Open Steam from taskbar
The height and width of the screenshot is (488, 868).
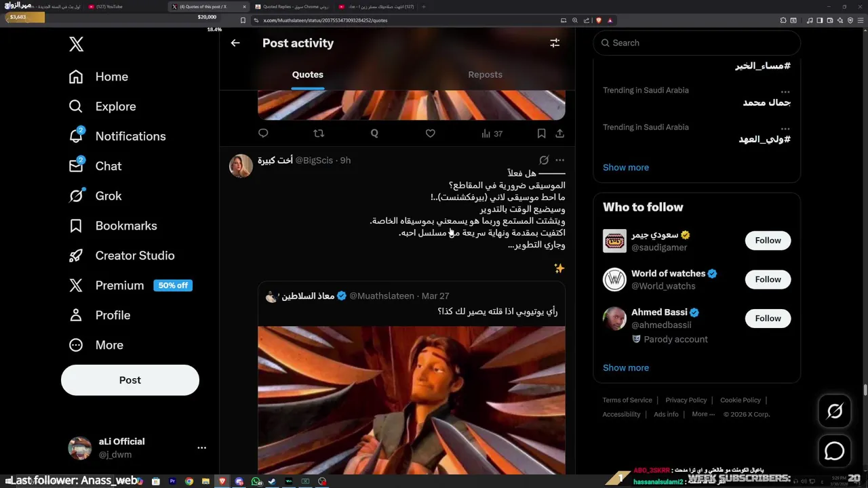[272, 481]
